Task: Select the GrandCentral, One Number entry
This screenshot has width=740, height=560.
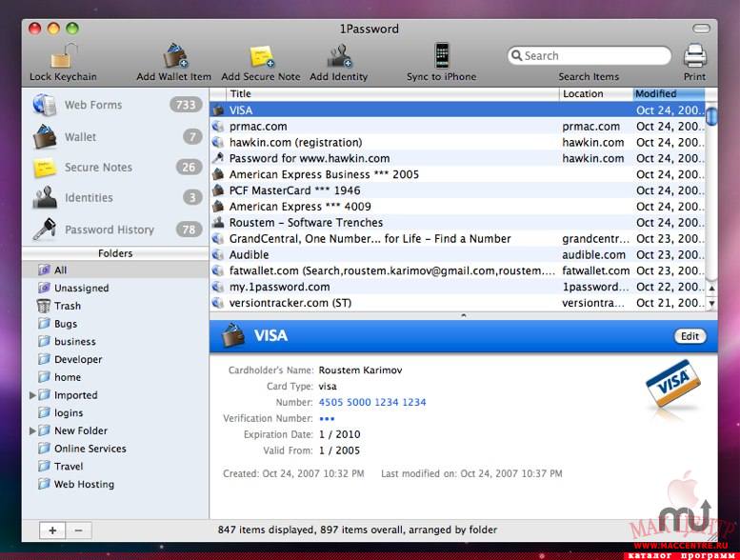Action: tap(457, 239)
